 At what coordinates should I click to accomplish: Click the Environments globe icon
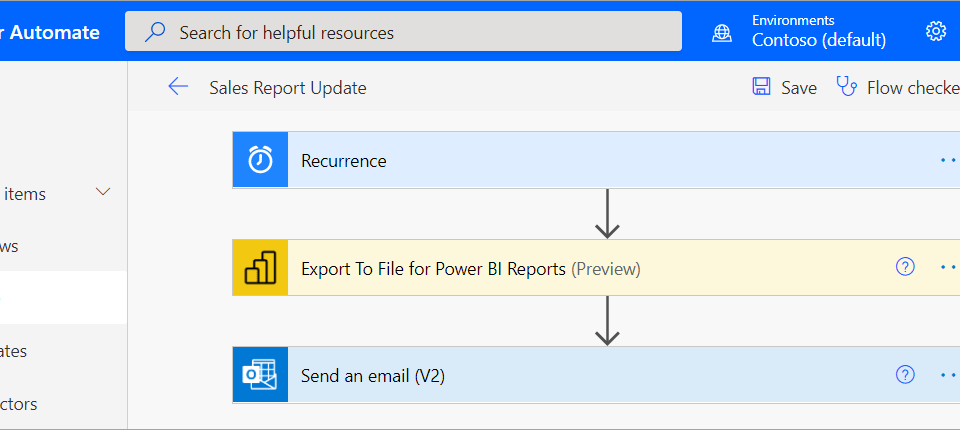(721, 32)
